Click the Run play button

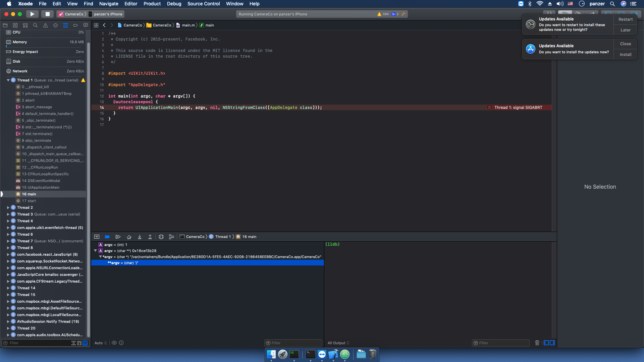click(x=32, y=14)
